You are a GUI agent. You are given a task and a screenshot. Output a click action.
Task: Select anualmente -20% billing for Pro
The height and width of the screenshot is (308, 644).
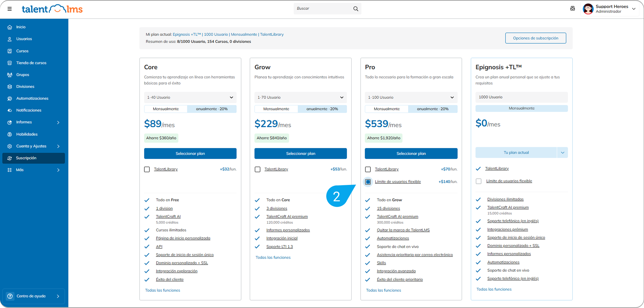(433, 109)
